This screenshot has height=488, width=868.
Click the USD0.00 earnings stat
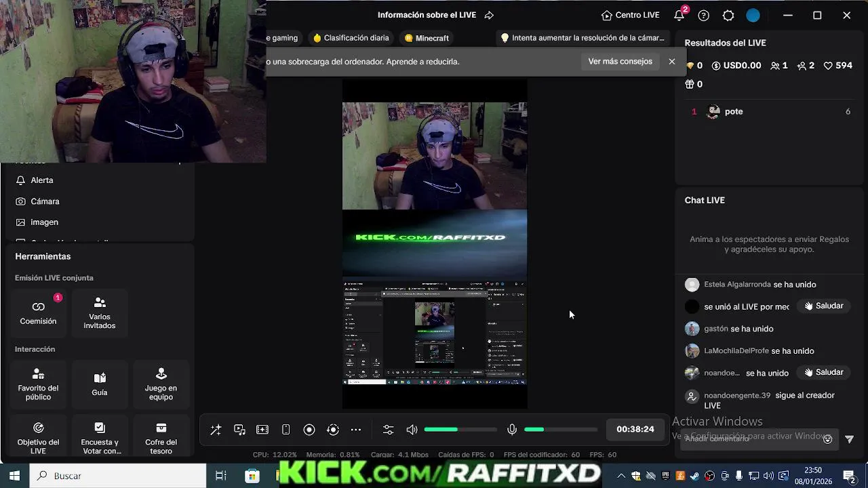736,66
